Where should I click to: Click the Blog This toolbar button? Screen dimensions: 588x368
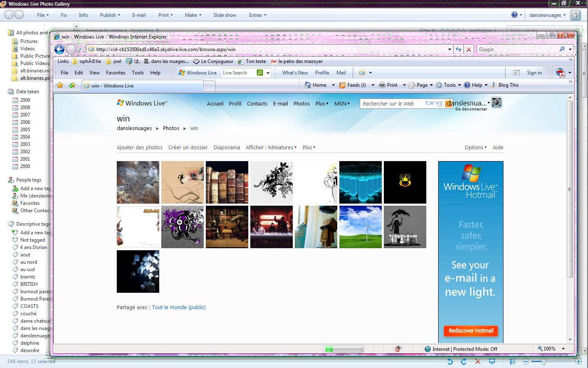(505, 85)
